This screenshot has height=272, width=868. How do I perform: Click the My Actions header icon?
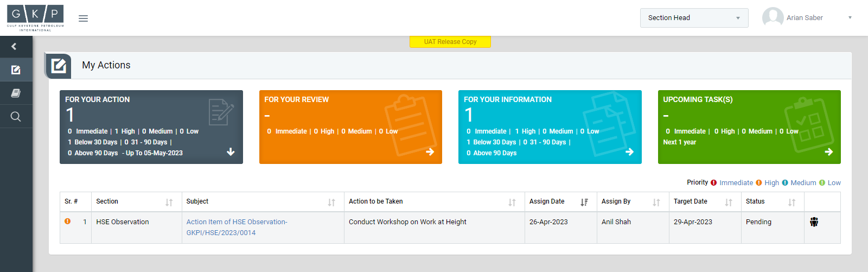(58, 66)
